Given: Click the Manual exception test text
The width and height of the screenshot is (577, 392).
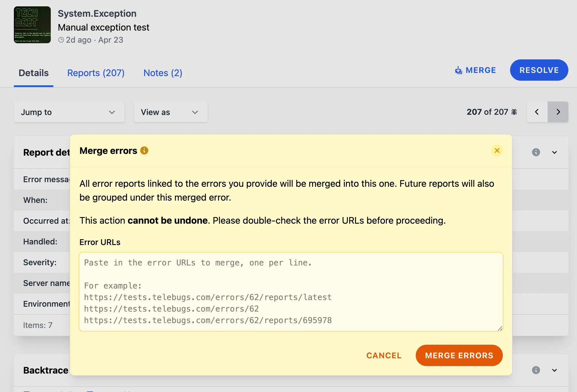Looking at the screenshot, I should [104, 27].
